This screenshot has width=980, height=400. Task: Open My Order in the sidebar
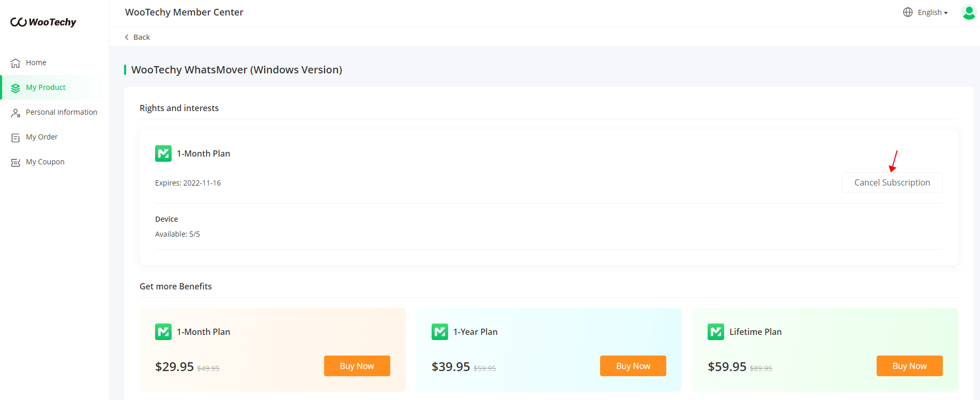pyautogui.click(x=42, y=137)
